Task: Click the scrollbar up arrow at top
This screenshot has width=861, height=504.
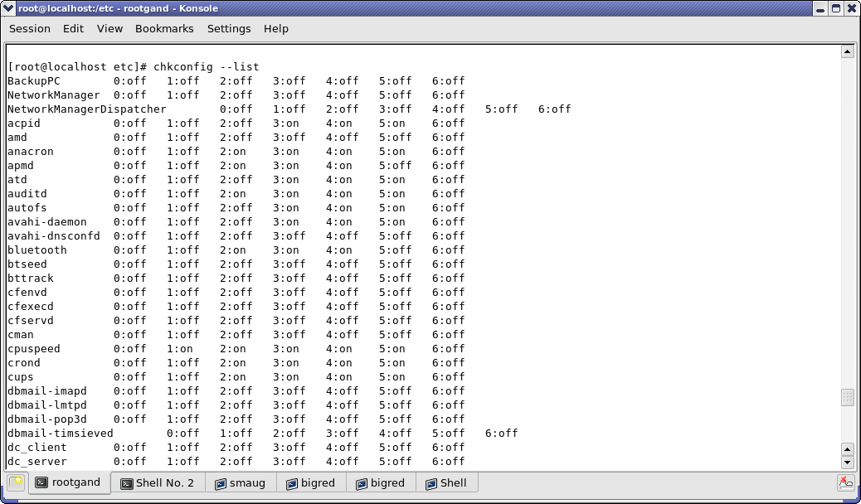Action: [847, 51]
